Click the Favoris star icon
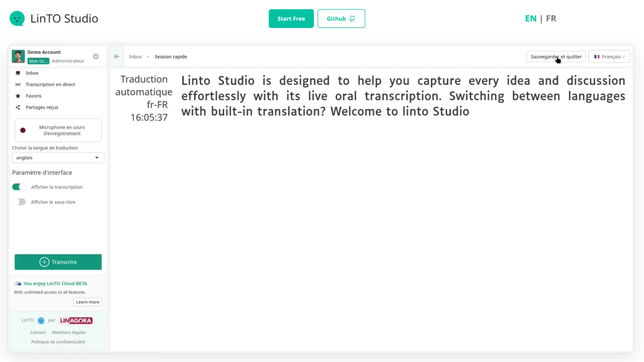Screen dimensions: 644x362 click(x=18, y=96)
